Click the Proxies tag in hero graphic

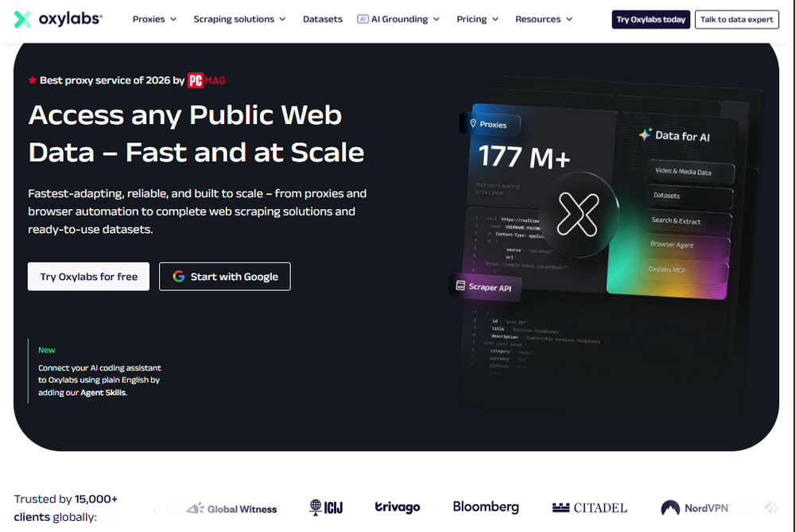click(x=489, y=124)
